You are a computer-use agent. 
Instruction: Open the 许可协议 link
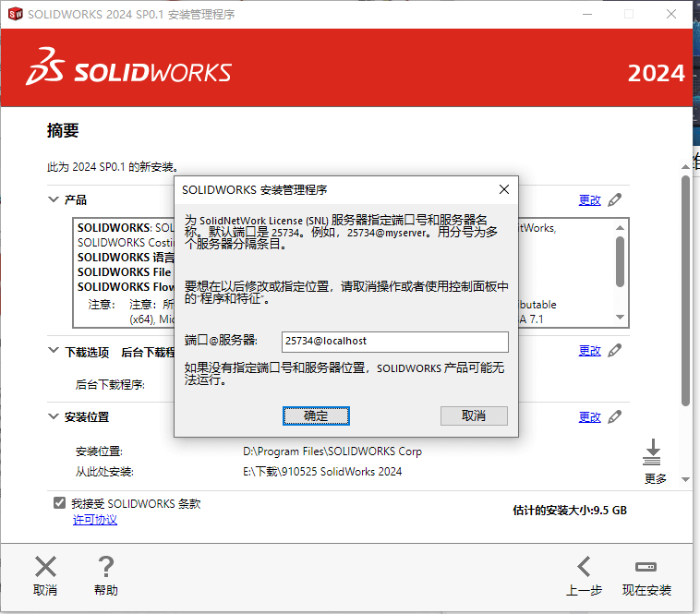95,520
